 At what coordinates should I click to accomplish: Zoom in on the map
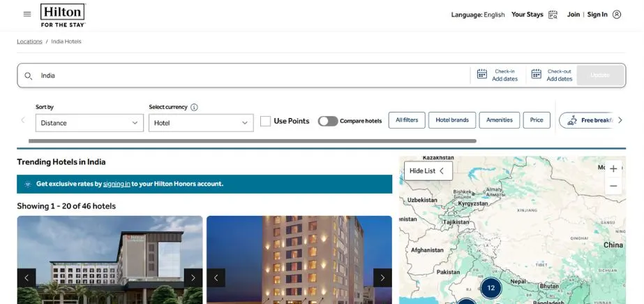(613, 168)
